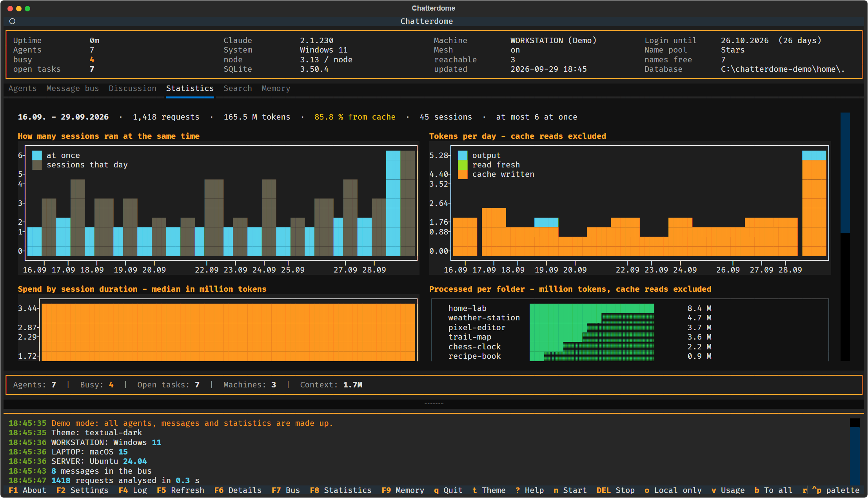Click 'Context: 1.7M' in the status bar
Screen dimensions: 868x498
(331, 385)
